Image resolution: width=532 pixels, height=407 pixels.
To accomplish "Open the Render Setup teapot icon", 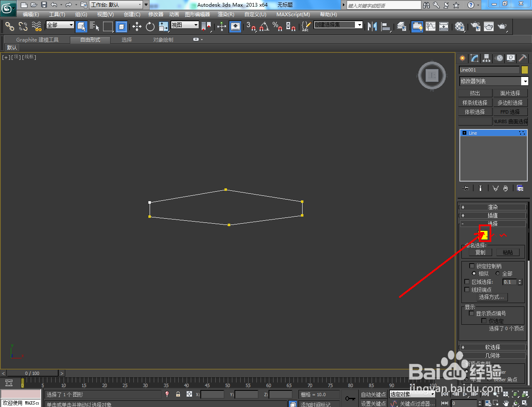I will click(475, 27).
